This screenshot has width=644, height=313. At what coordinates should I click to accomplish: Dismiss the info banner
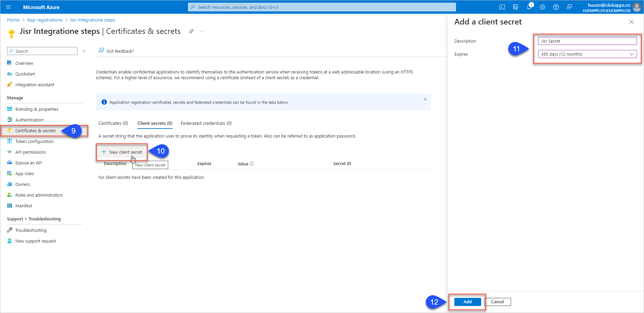(425, 99)
